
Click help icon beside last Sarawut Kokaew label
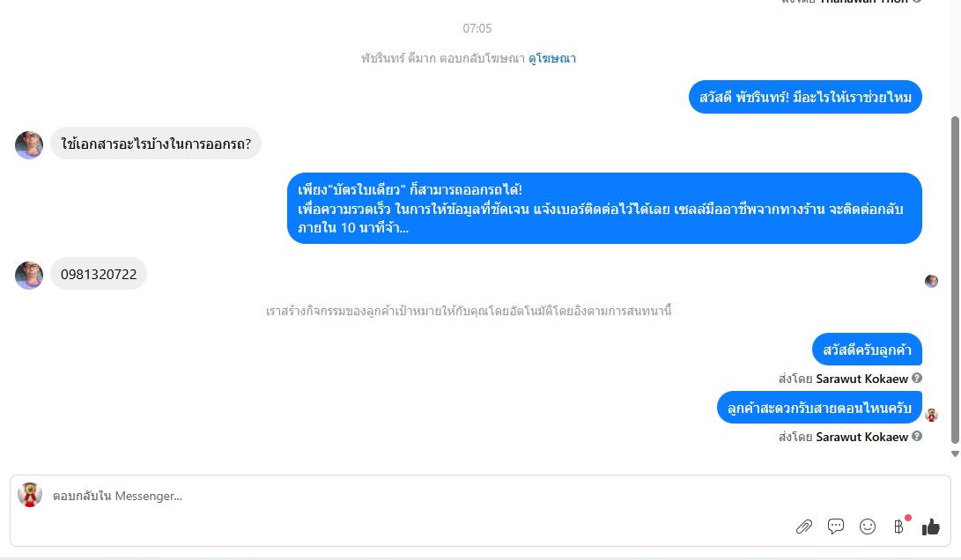917,436
